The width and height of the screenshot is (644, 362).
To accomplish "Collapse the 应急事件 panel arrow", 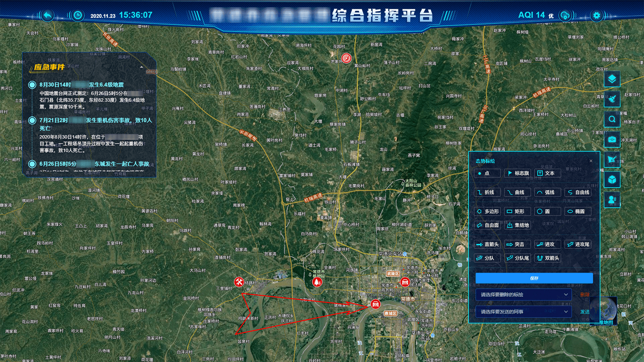I will pos(142,67).
